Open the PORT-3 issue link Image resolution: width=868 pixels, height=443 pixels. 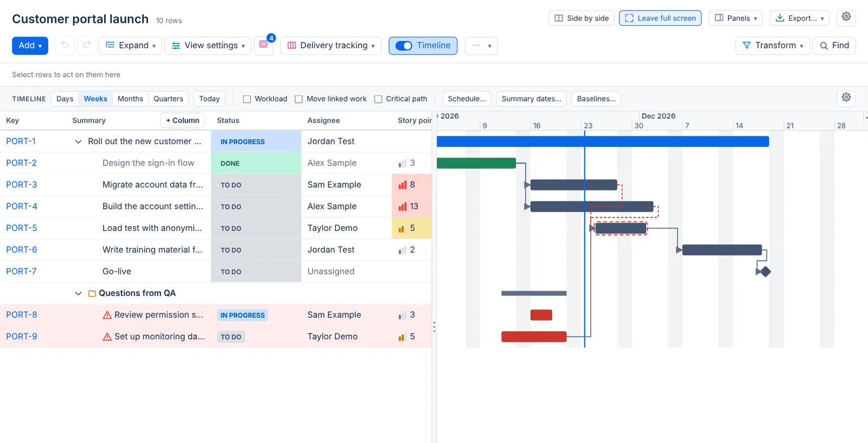(22, 185)
